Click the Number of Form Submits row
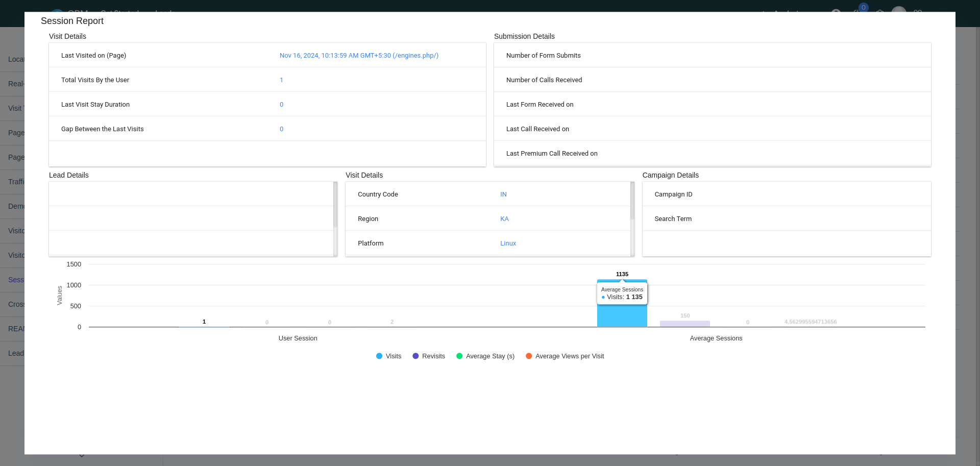 (x=713, y=55)
